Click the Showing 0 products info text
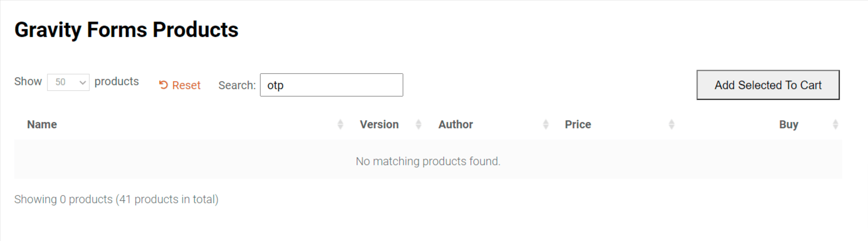 click(x=116, y=199)
